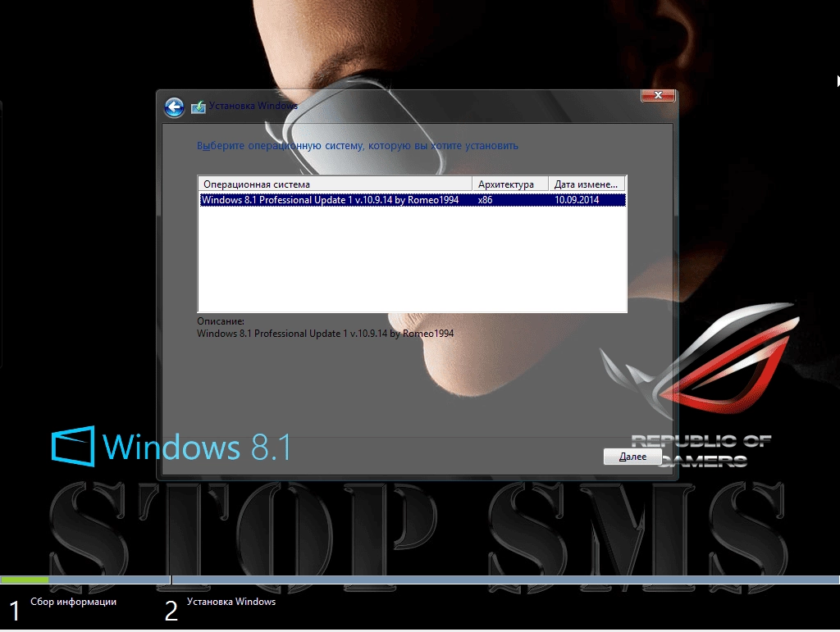Click the Архитектура column header
Viewport: 840px width, 632px height.
510,184
